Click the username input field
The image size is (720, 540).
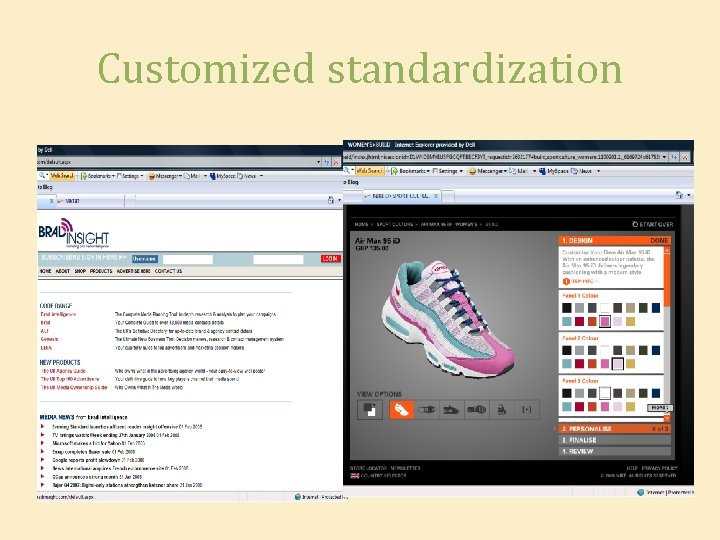(x=188, y=259)
